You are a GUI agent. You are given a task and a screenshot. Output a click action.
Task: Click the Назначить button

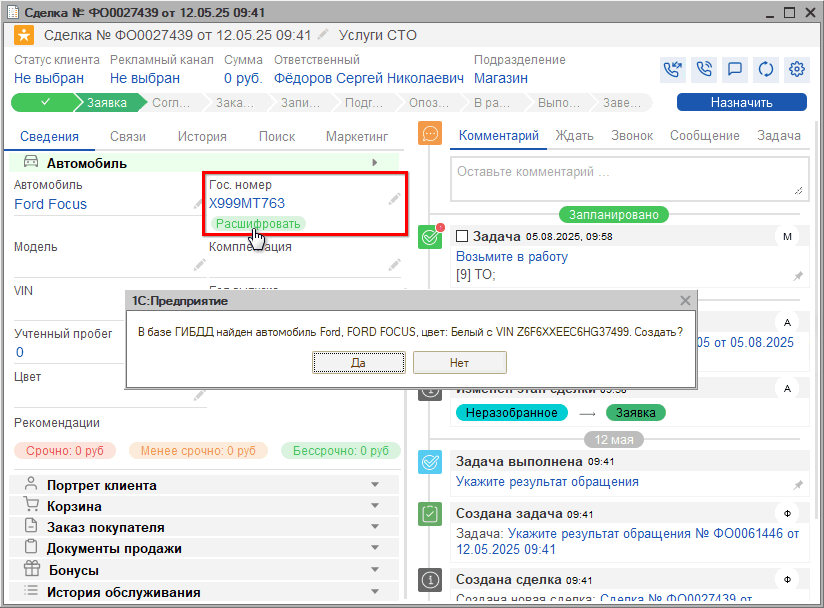point(741,102)
